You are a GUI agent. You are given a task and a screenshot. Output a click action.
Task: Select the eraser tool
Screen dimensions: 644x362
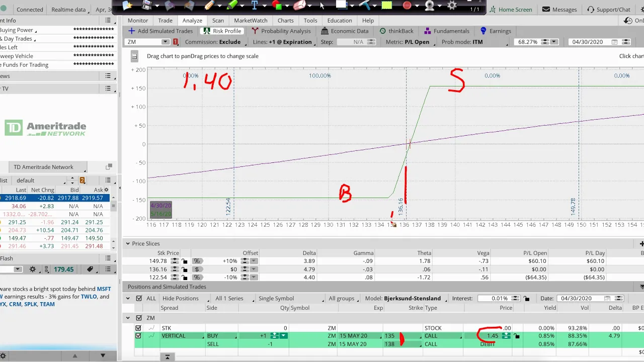(299, 6)
